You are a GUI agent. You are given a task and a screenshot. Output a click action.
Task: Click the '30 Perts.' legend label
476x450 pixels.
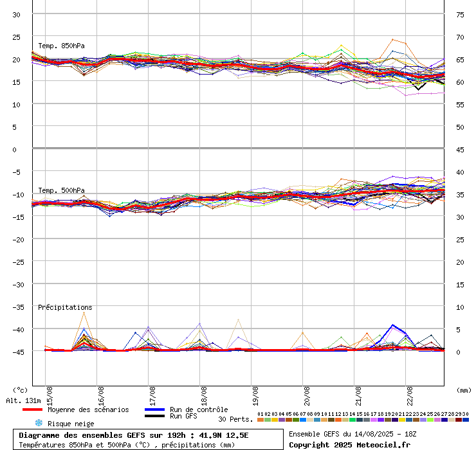click(235, 419)
